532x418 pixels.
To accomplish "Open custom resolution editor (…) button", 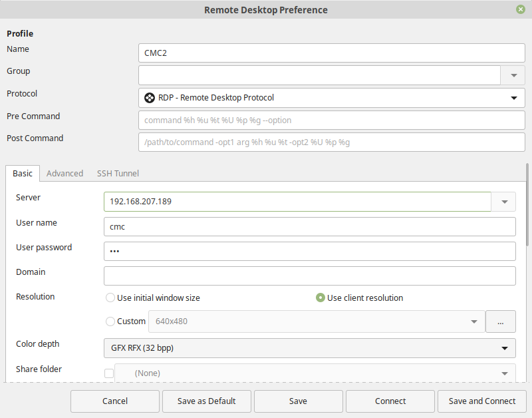I will 501,321.
